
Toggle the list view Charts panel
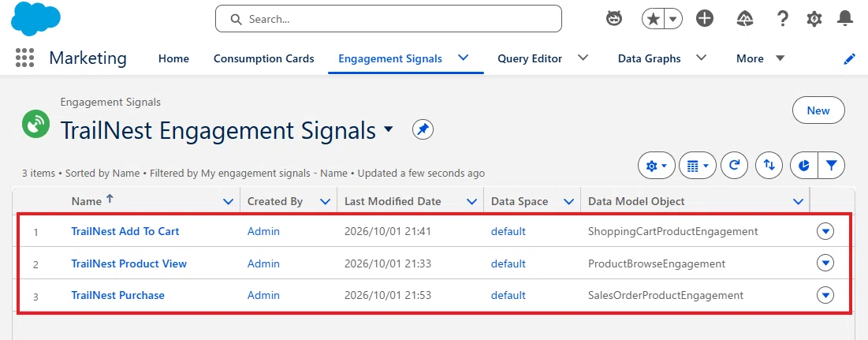pos(804,165)
